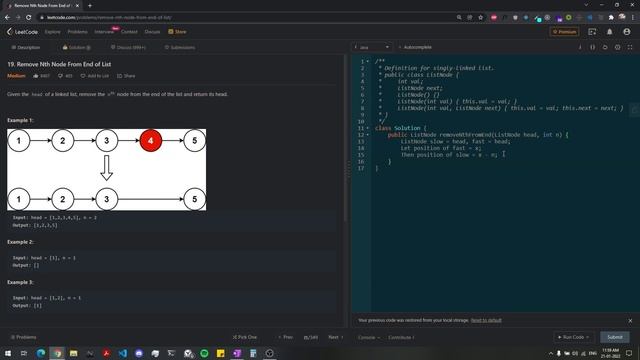This screenshot has height=360, width=640.
Task: Switch to the Discuss tab of the problem
Action: click(128, 47)
